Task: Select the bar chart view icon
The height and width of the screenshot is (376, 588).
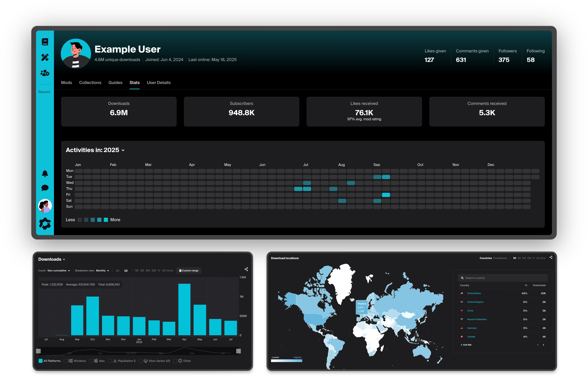Action: (x=126, y=271)
